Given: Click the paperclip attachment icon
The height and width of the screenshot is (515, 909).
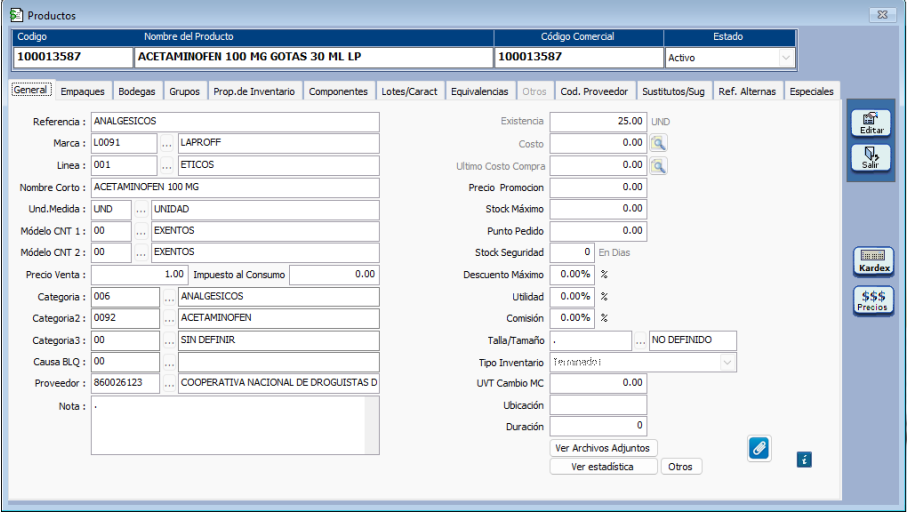Looking at the screenshot, I should coord(759,448).
